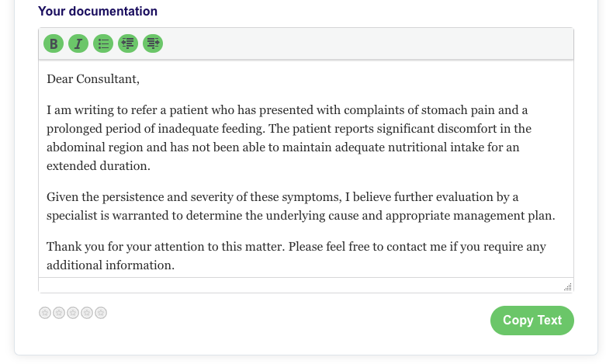Give a four-star rating
606x364 pixels.
pos(87,313)
